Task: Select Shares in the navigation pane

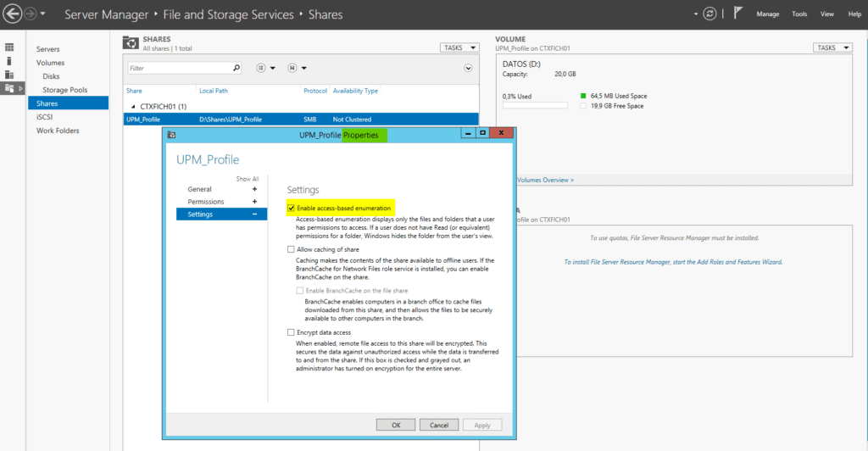Action: tap(68, 103)
